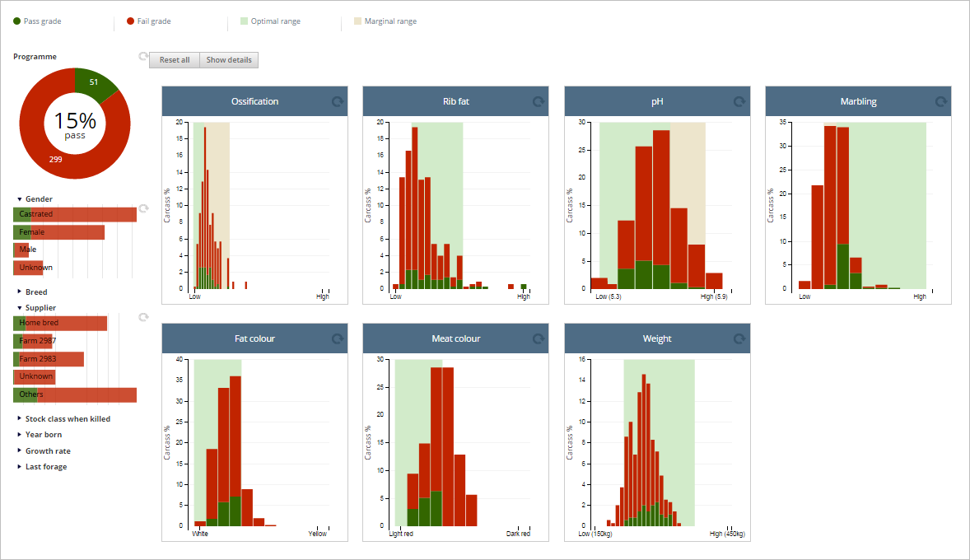
Task: Click the Show details button
Action: click(229, 60)
